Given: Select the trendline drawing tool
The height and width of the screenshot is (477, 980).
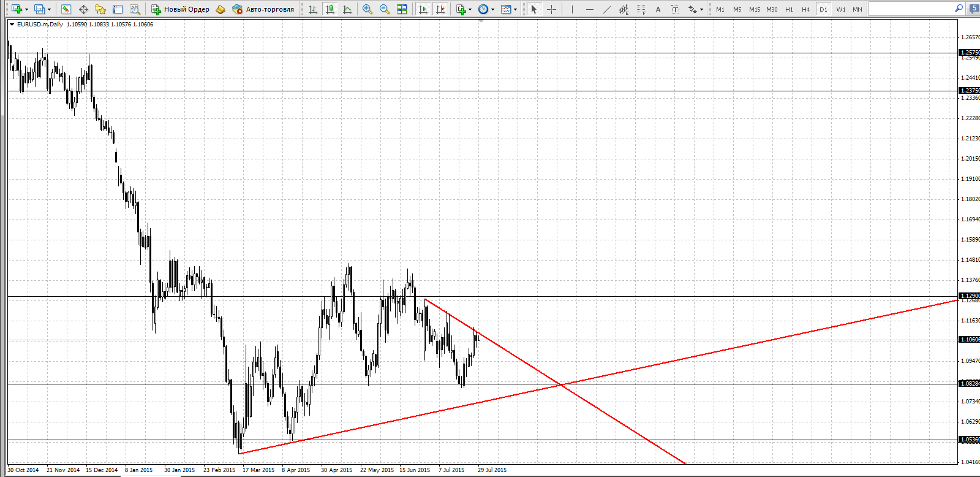Looking at the screenshot, I should tap(606, 9).
